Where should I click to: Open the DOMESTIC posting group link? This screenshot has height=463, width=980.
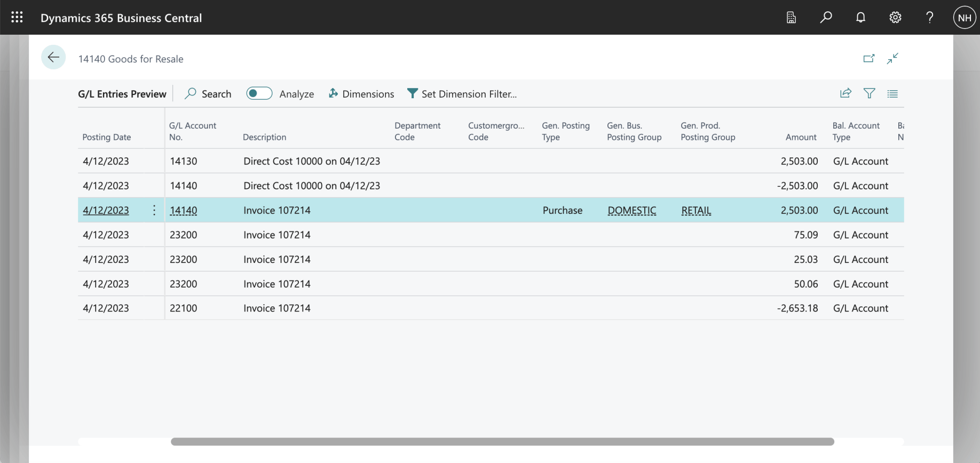coord(632,210)
